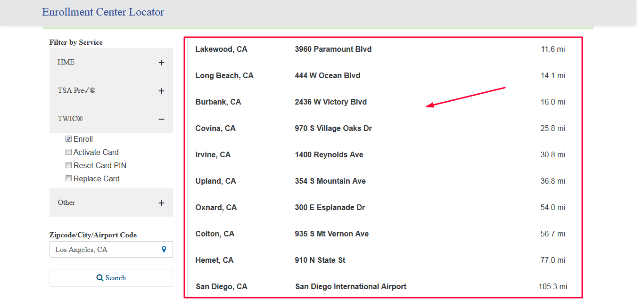Click plus icon next to TSA Pre✓®
This screenshot has width=644, height=308.
(161, 91)
